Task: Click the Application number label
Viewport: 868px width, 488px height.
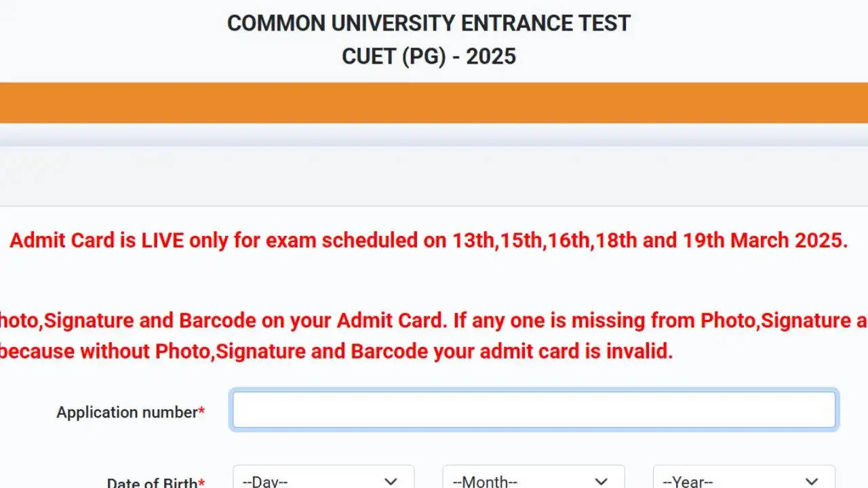Action: pos(125,411)
